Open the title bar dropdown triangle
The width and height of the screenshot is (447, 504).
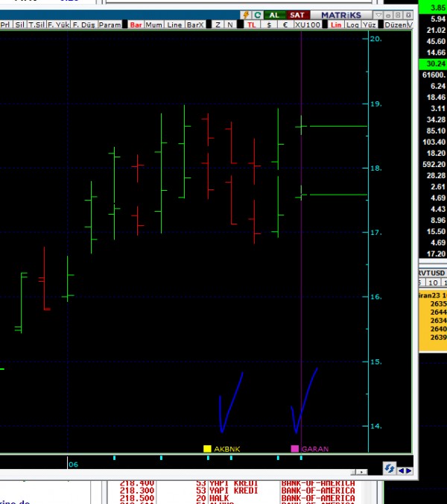(x=378, y=15)
